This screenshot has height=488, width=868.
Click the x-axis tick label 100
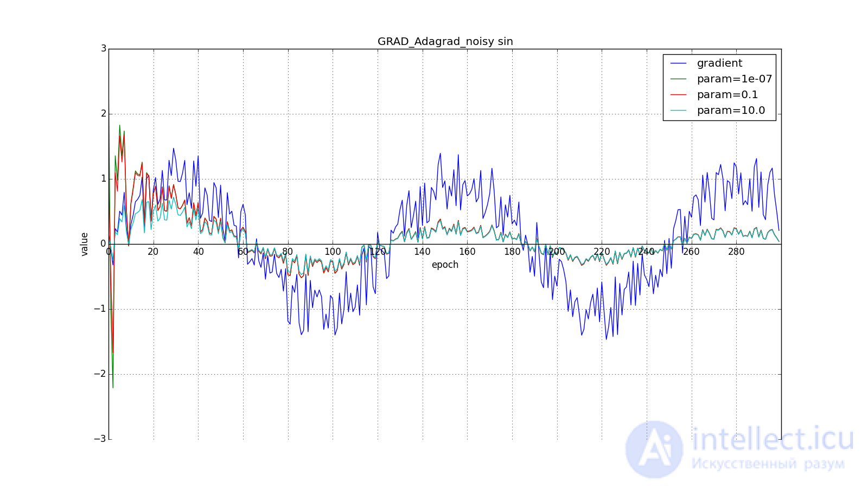333,252
